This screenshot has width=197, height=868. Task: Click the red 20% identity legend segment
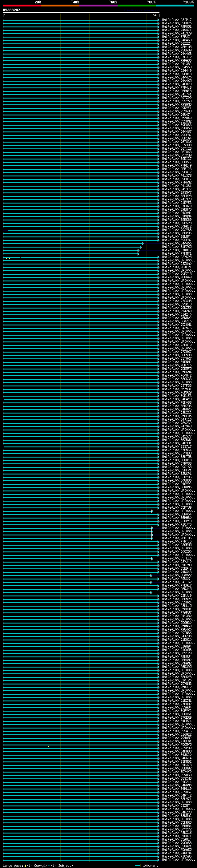(22, 6)
